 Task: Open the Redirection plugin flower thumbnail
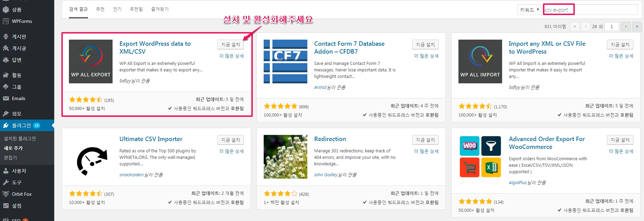(285, 157)
